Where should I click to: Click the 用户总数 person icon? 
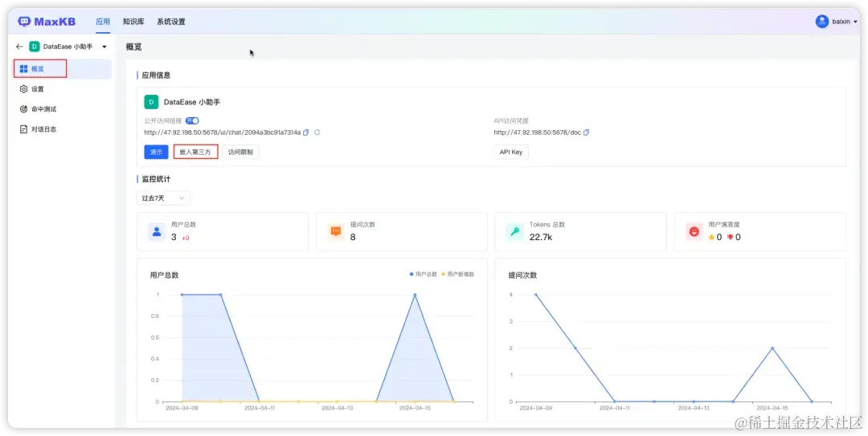[157, 231]
